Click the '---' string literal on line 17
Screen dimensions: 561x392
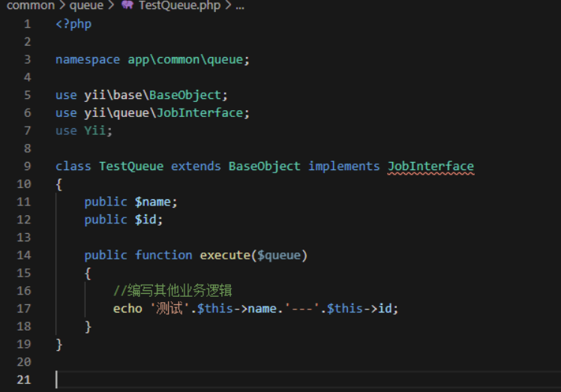tap(302, 309)
